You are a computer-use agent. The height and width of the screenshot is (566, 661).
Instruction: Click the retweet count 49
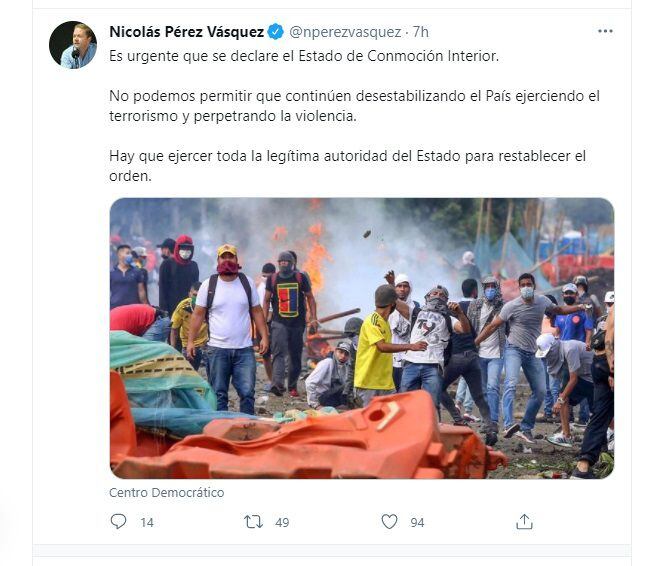point(282,523)
